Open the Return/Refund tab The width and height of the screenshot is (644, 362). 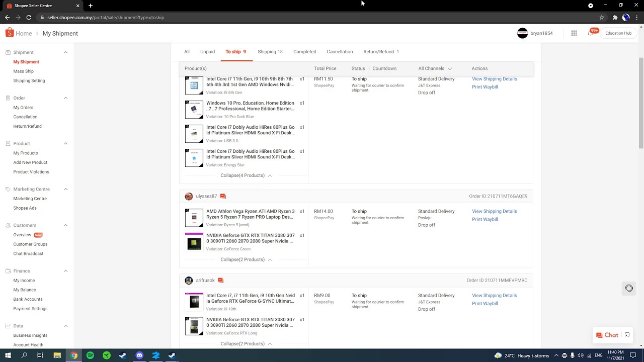(381, 52)
